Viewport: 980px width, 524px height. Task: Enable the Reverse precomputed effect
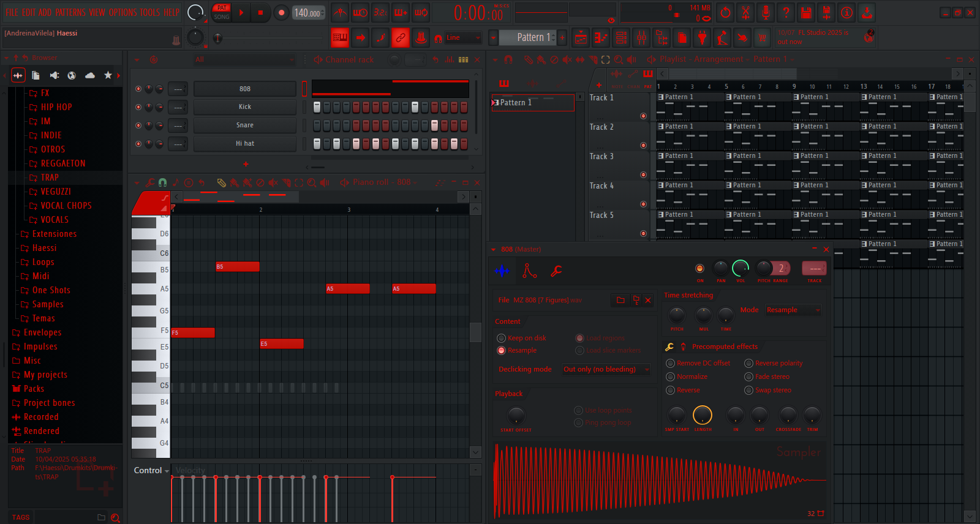670,390
